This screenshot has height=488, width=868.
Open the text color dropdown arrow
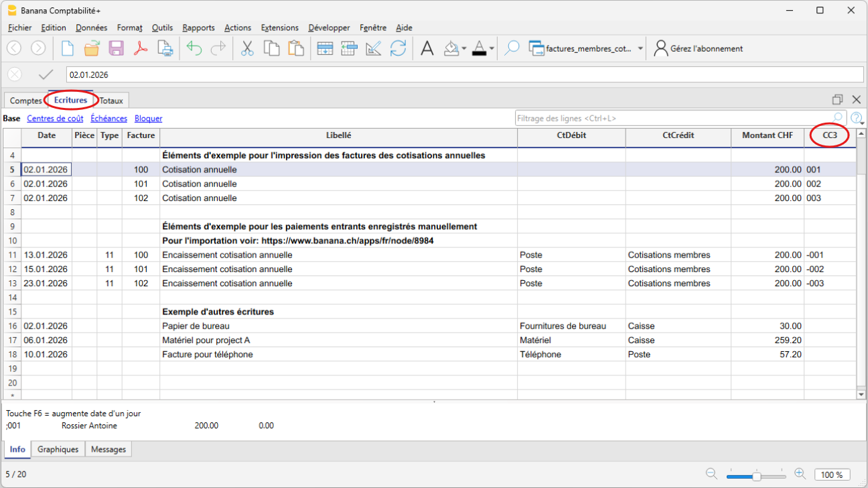click(x=492, y=48)
